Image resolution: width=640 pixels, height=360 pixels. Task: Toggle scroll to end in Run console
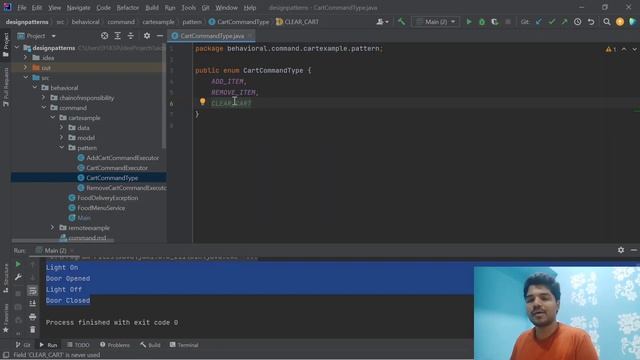tap(33, 304)
